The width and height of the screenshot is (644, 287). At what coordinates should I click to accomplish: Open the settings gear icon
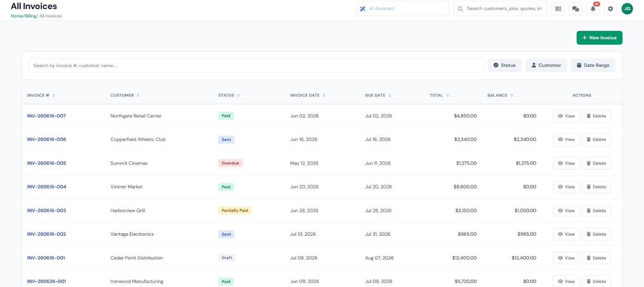click(x=610, y=9)
